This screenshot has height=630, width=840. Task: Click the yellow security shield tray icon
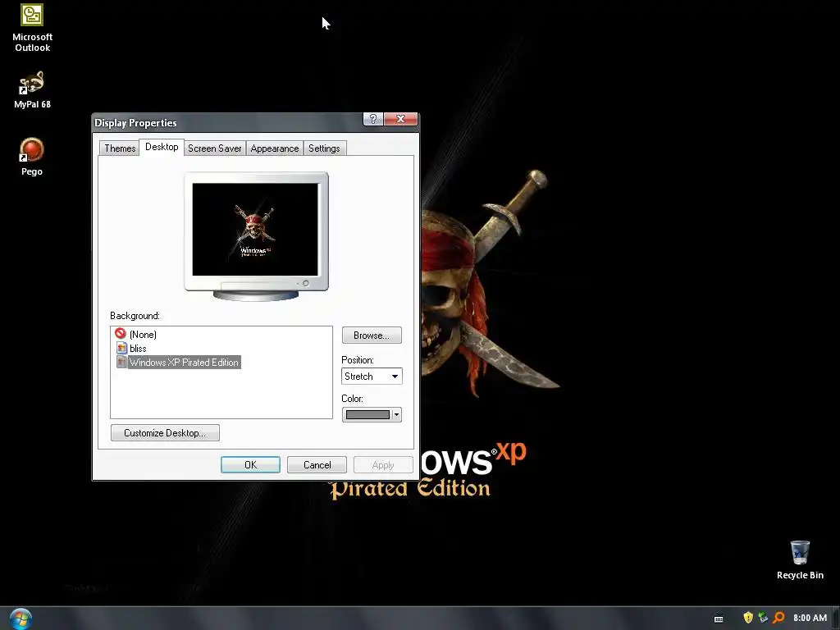[748, 618]
